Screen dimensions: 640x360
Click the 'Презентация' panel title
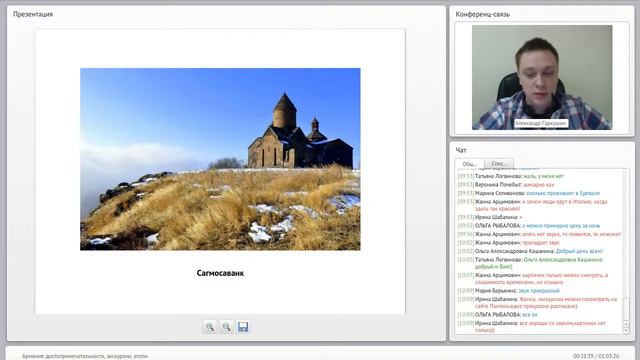33,14
